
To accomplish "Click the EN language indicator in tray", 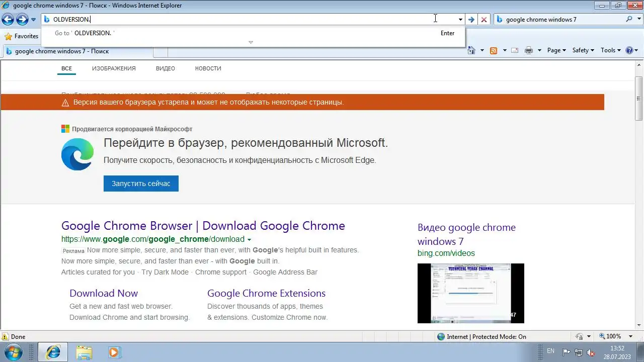I will click(x=550, y=351).
